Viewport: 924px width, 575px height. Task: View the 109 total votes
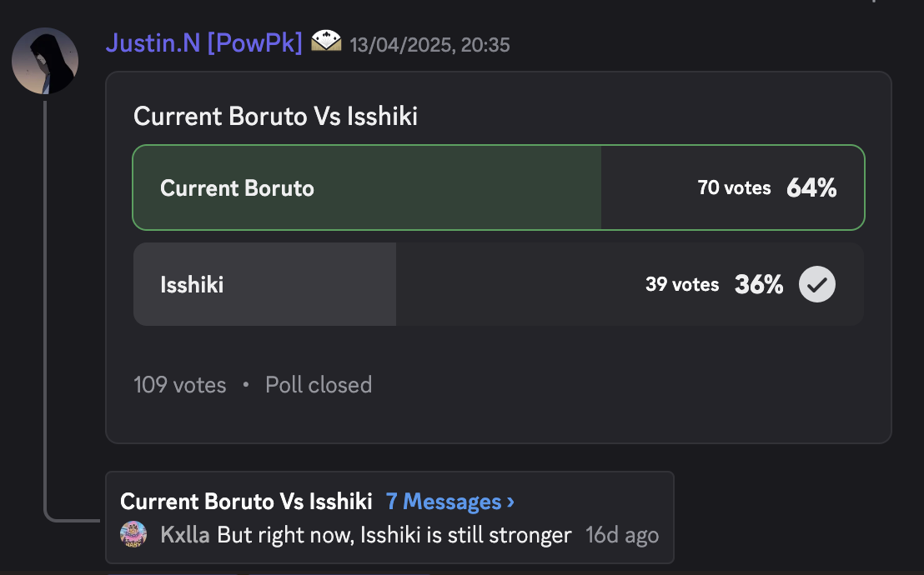coord(179,385)
